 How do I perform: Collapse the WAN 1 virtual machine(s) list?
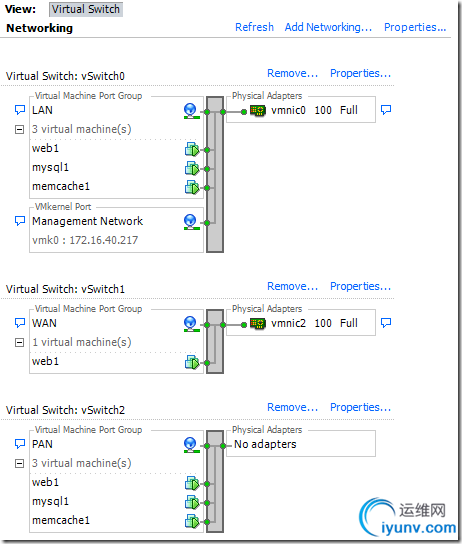pos(19,343)
